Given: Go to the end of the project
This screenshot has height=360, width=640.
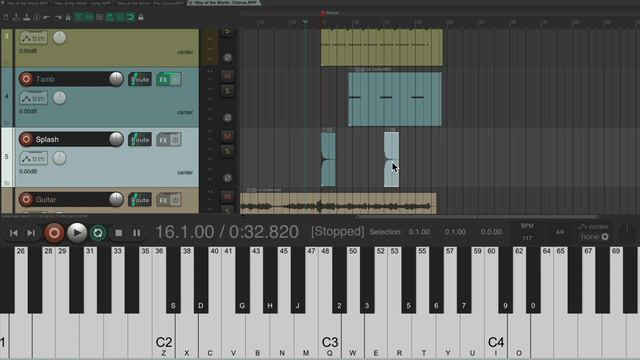Looking at the screenshot, I should click(x=31, y=233).
